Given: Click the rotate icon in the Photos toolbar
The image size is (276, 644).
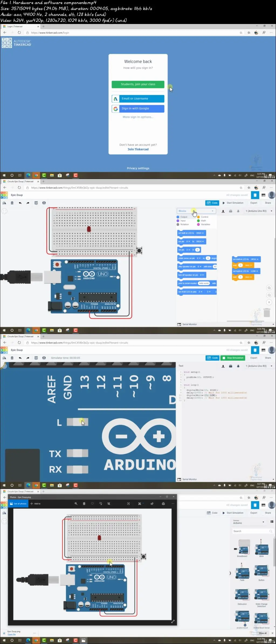Looking at the screenshot, I should tap(101, 504).
